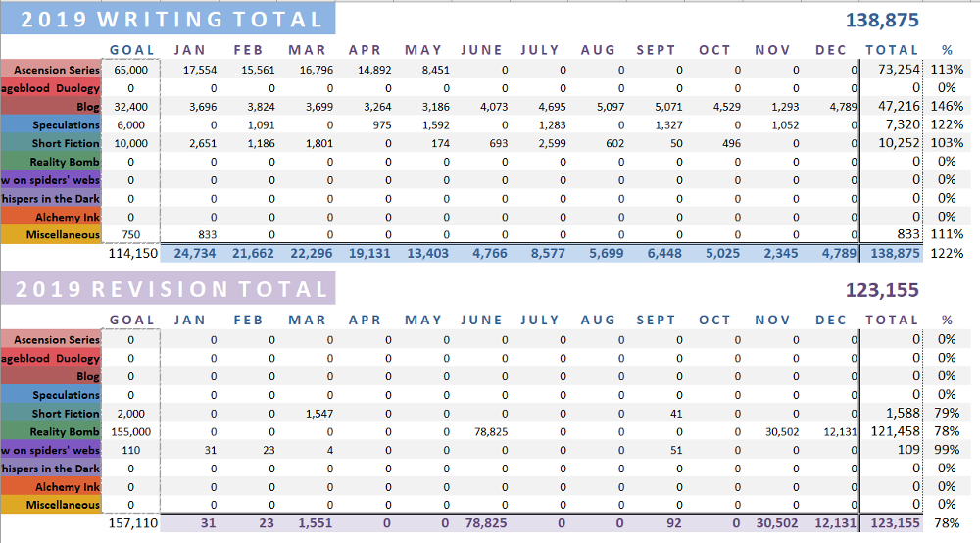
Task: Select the Ascension Series goal cell 65,000
Action: coord(130,70)
